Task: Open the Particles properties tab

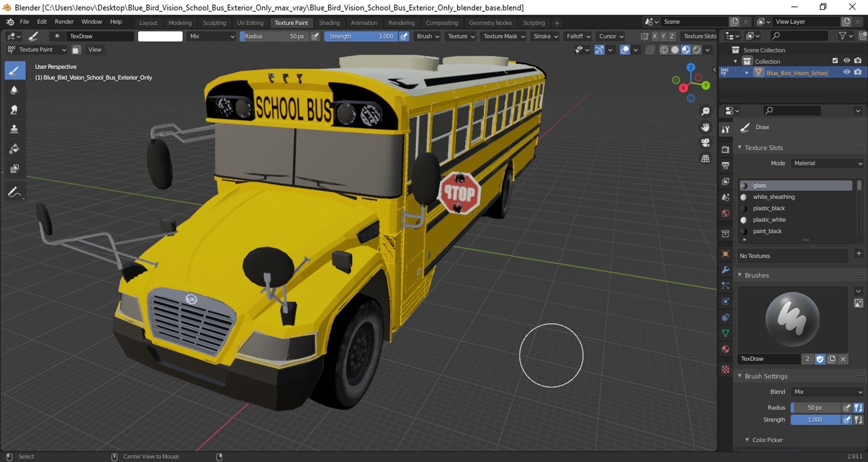Action: coord(726,285)
